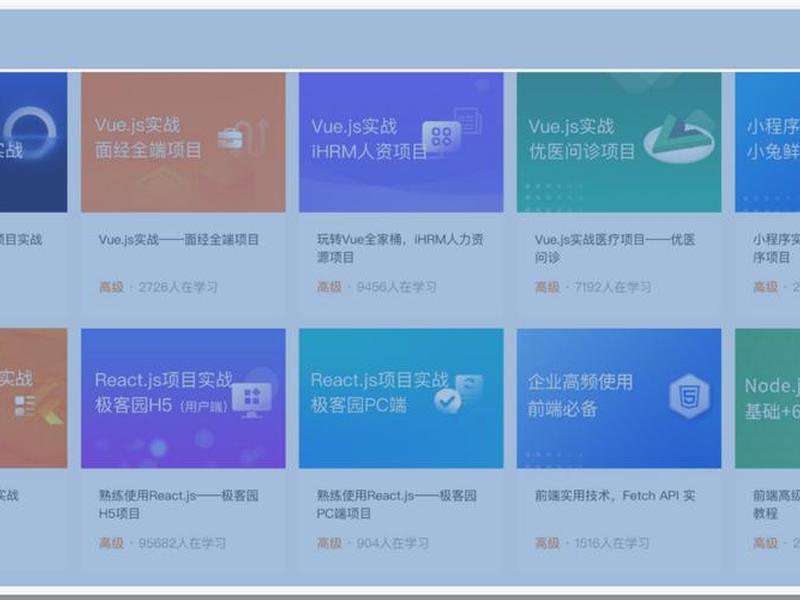Open the partially visible 项目实战 course title
This screenshot has width=800, height=600.
click(21, 239)
